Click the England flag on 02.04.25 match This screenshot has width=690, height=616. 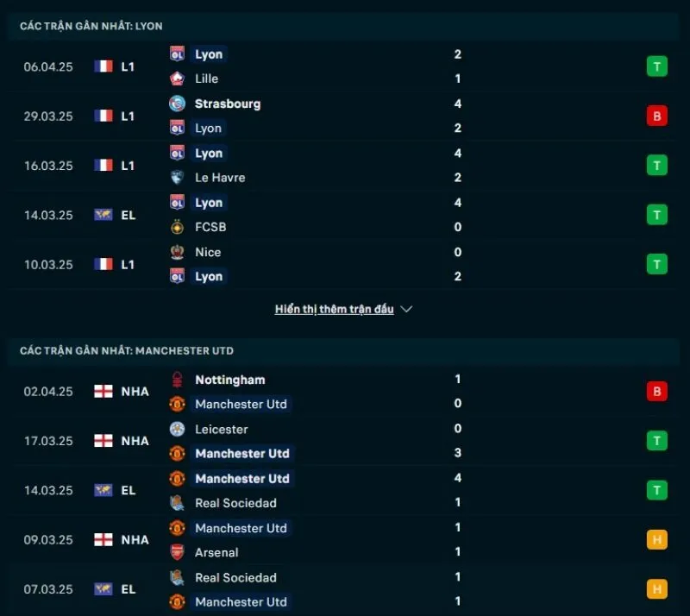pyautogui.click(x=103, y=392)
